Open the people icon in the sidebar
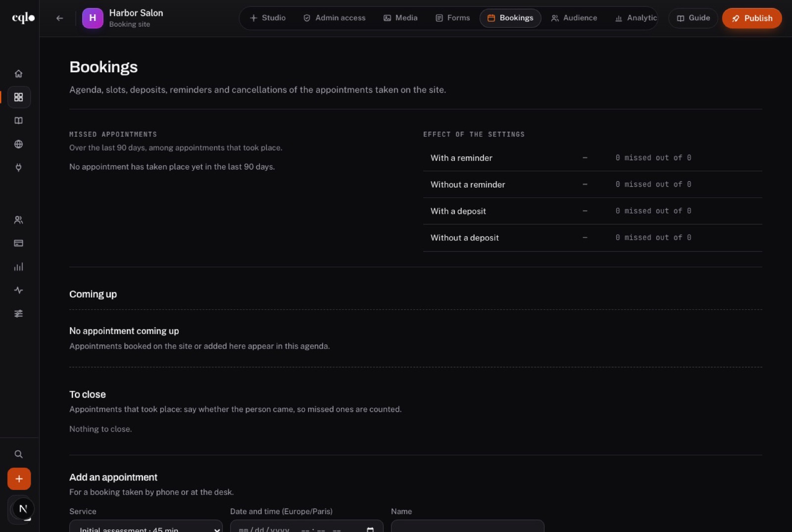The image size is (792, 532). 19,220
